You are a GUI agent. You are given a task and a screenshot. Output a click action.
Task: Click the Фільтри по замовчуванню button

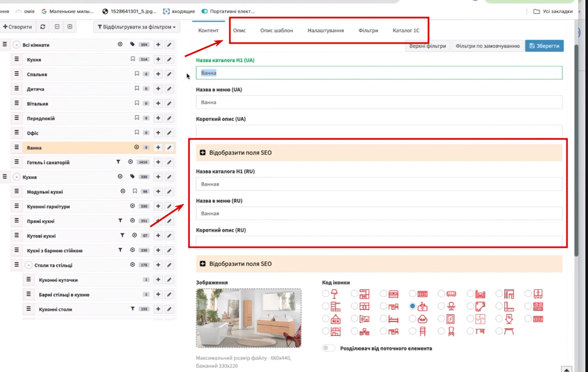488,46
